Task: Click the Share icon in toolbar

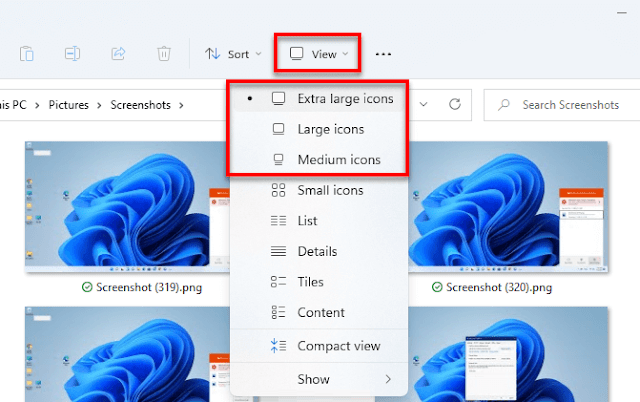Action: pyautogui.click(x=118, y=53)
